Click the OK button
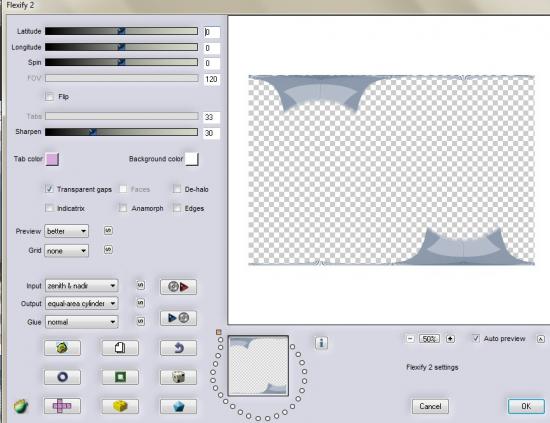Image resolution: width=550 pixels, height=423 pixels. click(x=526, y=406)
